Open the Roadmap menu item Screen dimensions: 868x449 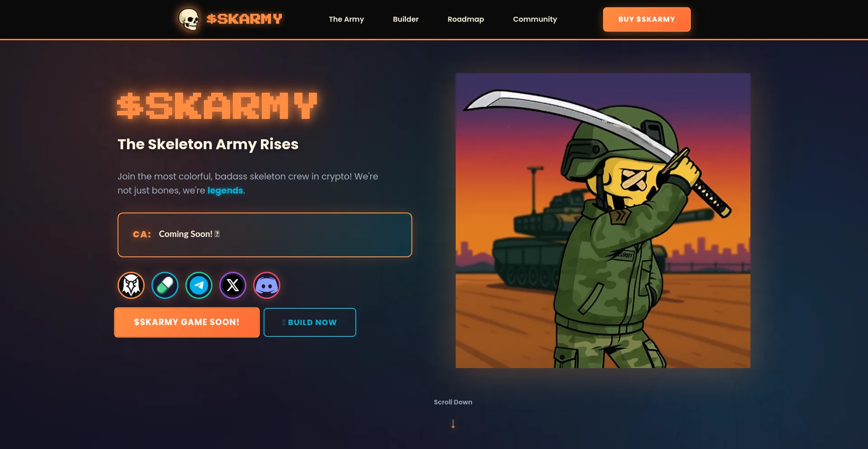pyautogui.click(x=466, y=19)
